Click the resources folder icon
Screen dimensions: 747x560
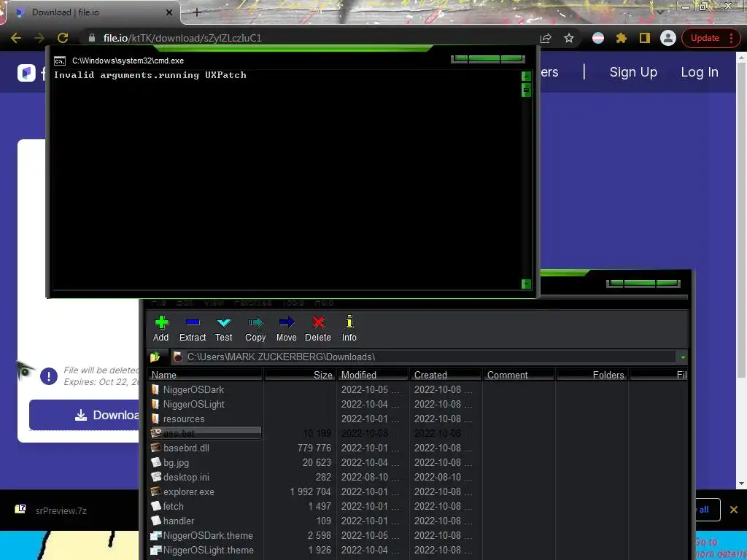(x=155, y=419)
